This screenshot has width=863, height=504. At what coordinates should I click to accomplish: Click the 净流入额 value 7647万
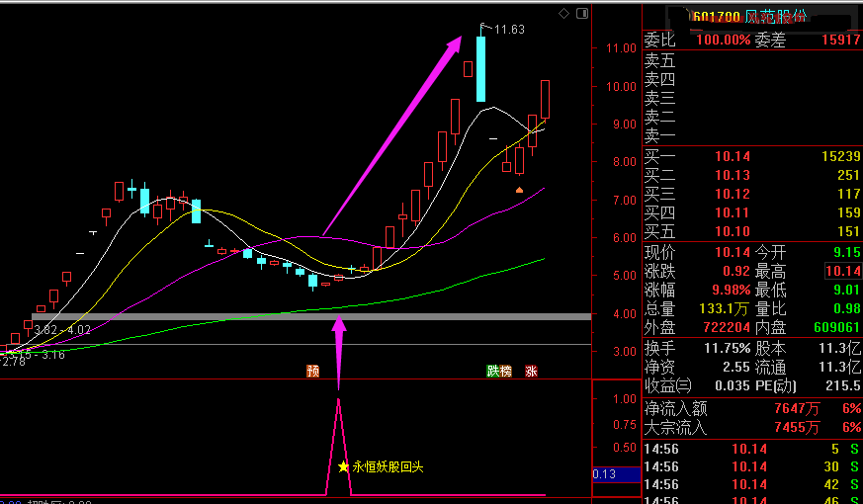tap(797, 409)
